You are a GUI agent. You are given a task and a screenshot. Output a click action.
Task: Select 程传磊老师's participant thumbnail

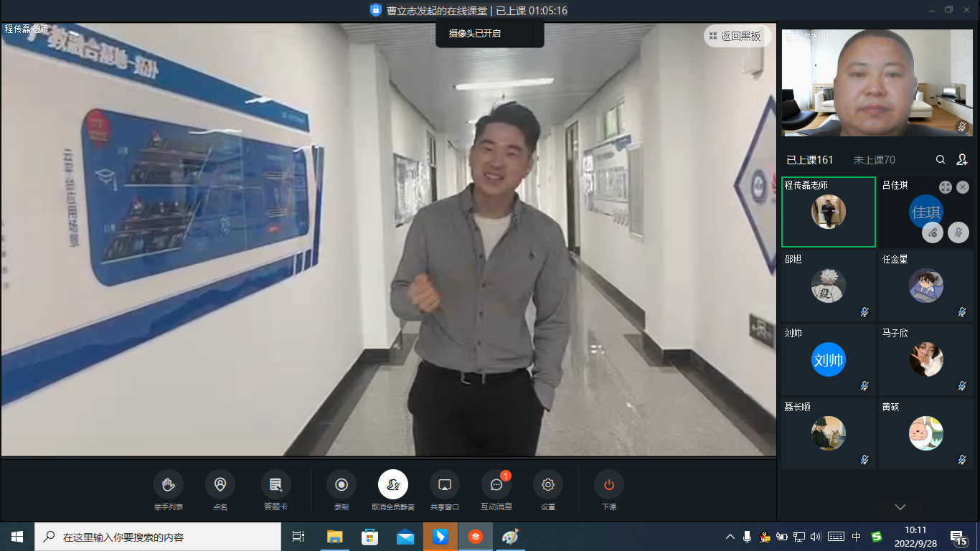[828, 212]
